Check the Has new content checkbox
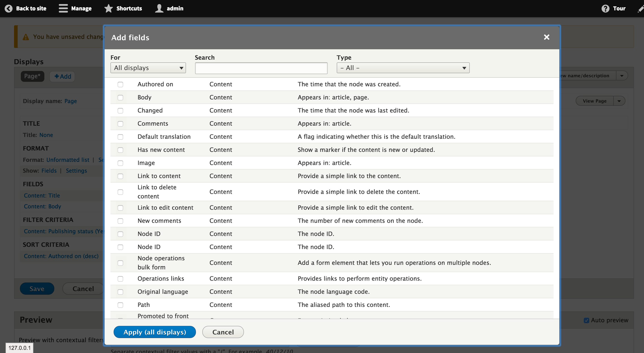The image size is (644, 353). [x=120, y=150]
